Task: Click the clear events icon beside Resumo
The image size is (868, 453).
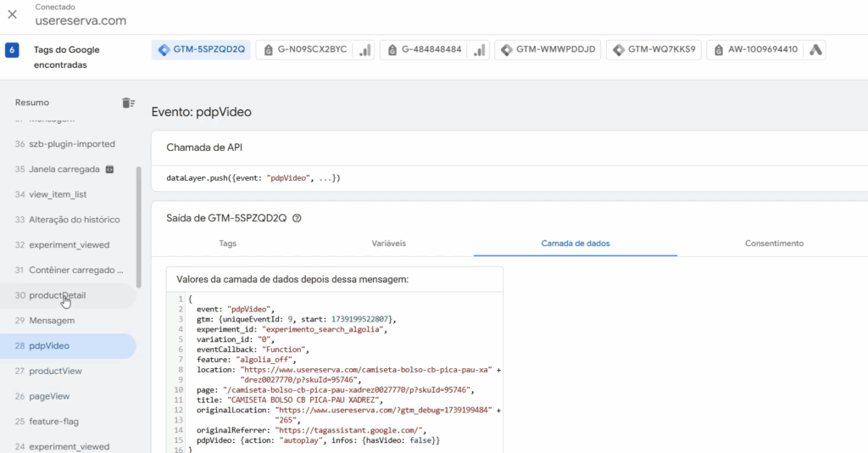Action: pos(128,103)
